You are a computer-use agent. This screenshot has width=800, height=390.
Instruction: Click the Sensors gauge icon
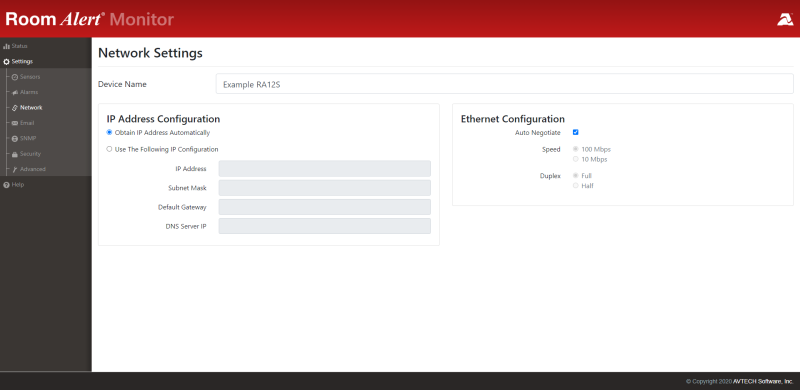tap(15, 77)
